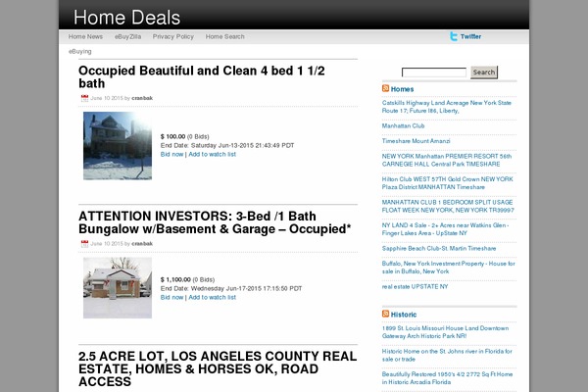
Task: Open the Manhattan Club sidebar link
Action: 403,126
